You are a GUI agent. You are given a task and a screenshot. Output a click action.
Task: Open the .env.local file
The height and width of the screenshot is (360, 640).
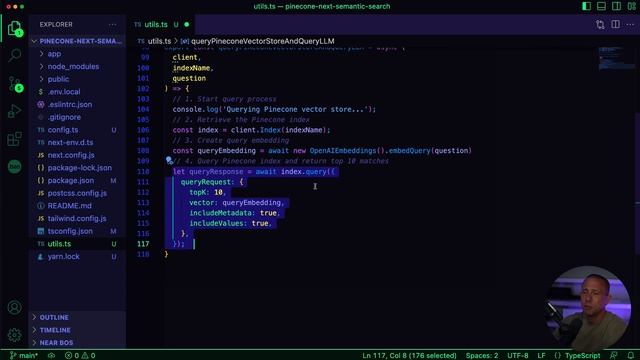click(x=64, y=92)
